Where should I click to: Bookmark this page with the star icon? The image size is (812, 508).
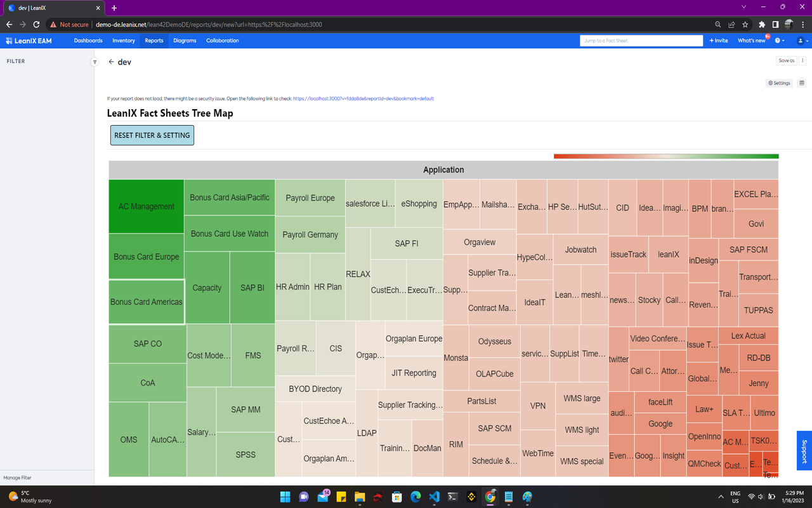coord(745,25)
